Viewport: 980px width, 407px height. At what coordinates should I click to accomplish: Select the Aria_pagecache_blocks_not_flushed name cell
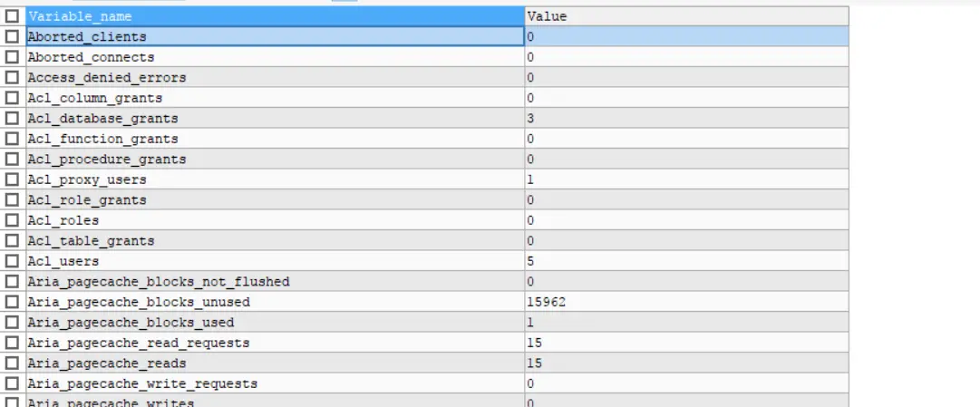(275, 281)
